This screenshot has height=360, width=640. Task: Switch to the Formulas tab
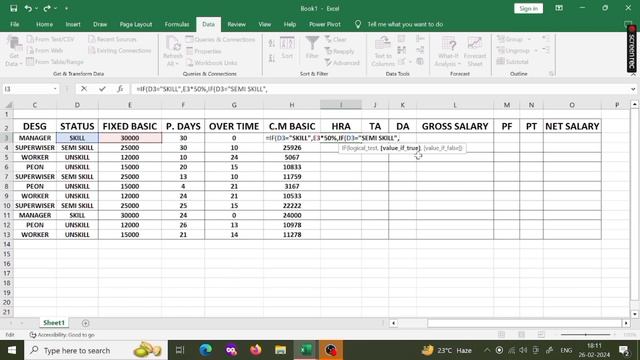[x=177, y=24]
